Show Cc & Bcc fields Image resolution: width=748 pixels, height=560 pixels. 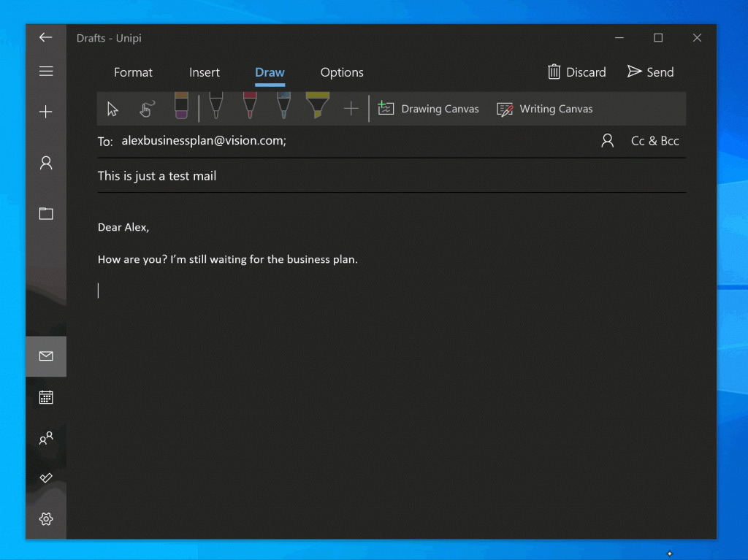(655, 140)
